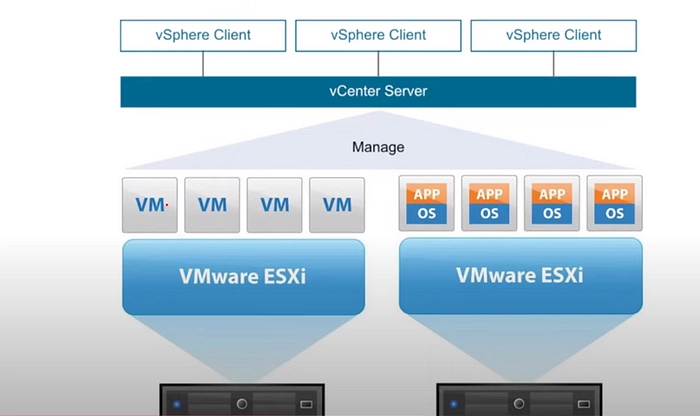This screenshot has width=700, height=416.
Task: Select the middle vSphere Client box
Action: point(378,35)
